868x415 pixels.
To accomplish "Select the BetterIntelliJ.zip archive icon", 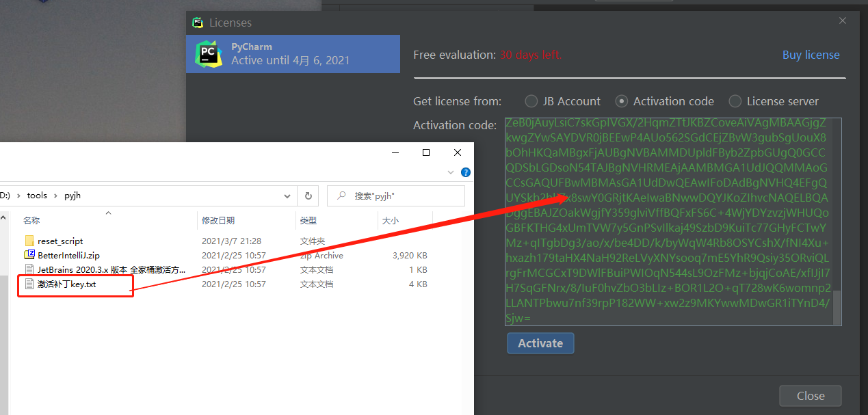I will 29,255.
